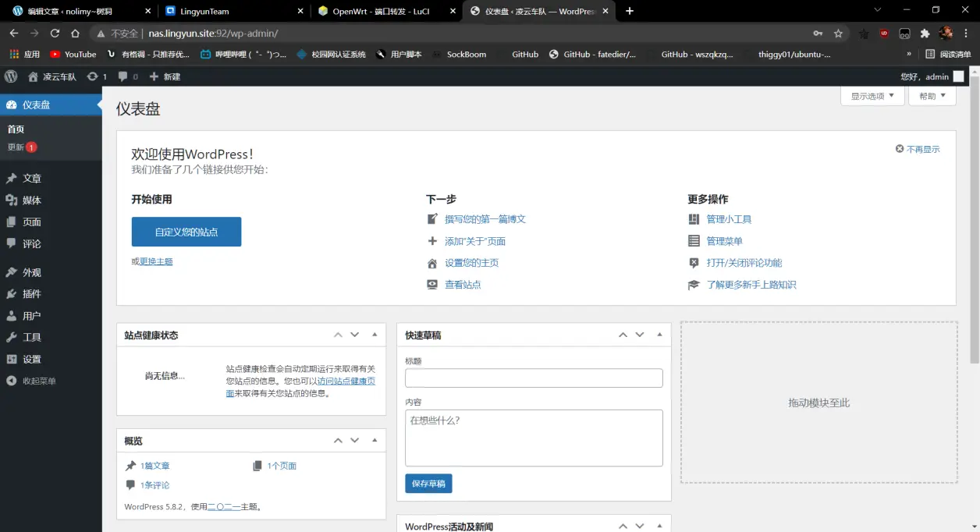
Task: Expand 帮助 dropdown
Action: [932, 96]
